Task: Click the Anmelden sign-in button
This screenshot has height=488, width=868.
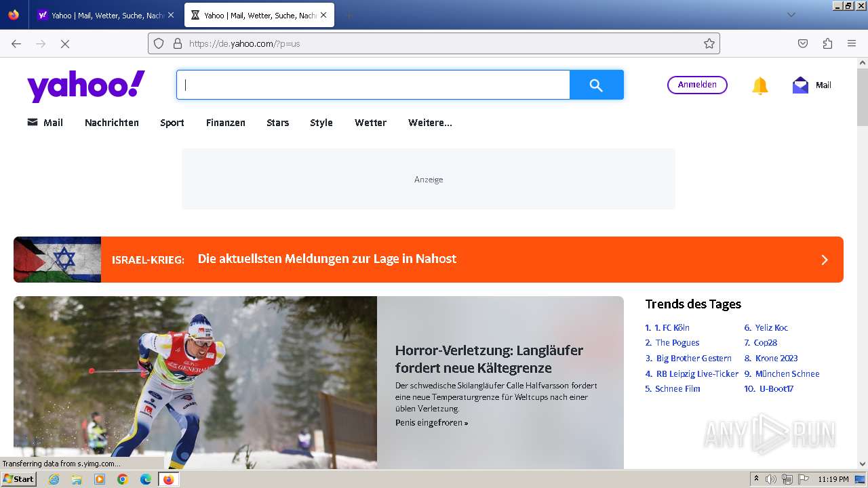Action: 697,85
